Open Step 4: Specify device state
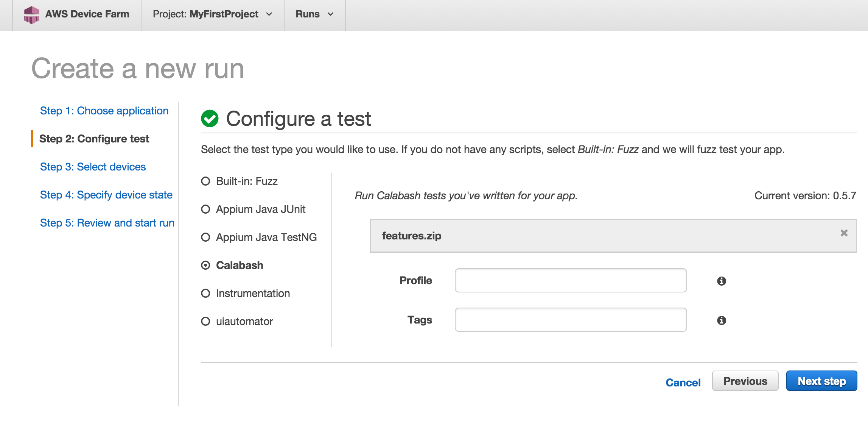This screenshot has width=868, height=422. click(x=106, y=195)
